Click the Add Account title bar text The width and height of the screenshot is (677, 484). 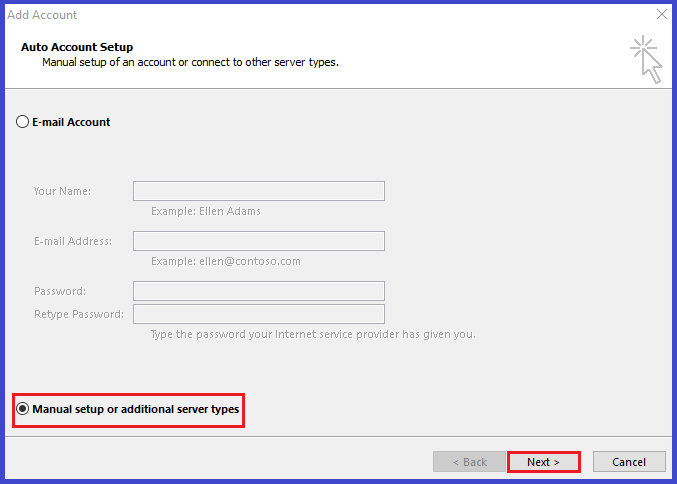pos(42,15)
